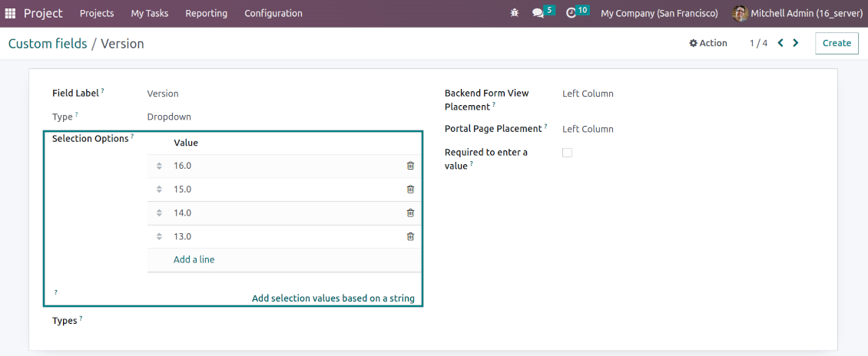Delete the 16.0 selection option
The width and height of the screenshot is (868, 356).
click(410, 166)
